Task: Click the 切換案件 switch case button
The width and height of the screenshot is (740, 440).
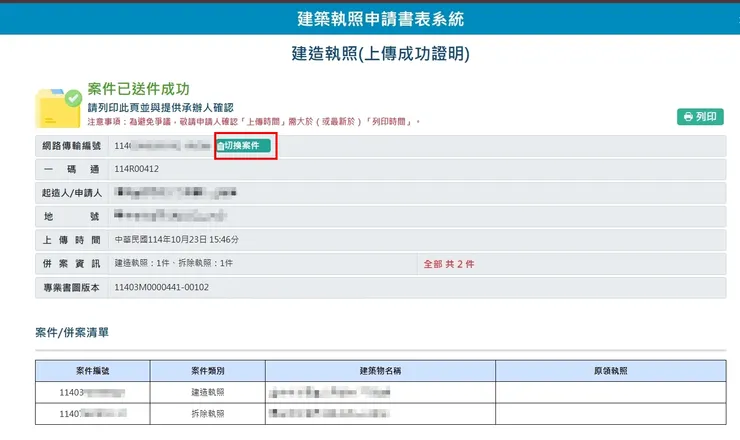Action: 243,146
